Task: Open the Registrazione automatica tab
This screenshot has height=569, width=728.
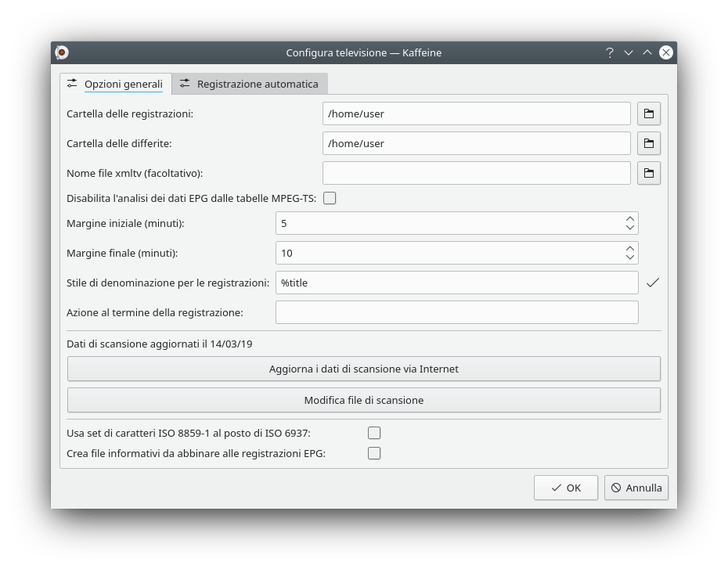Action: pos(250,84)
